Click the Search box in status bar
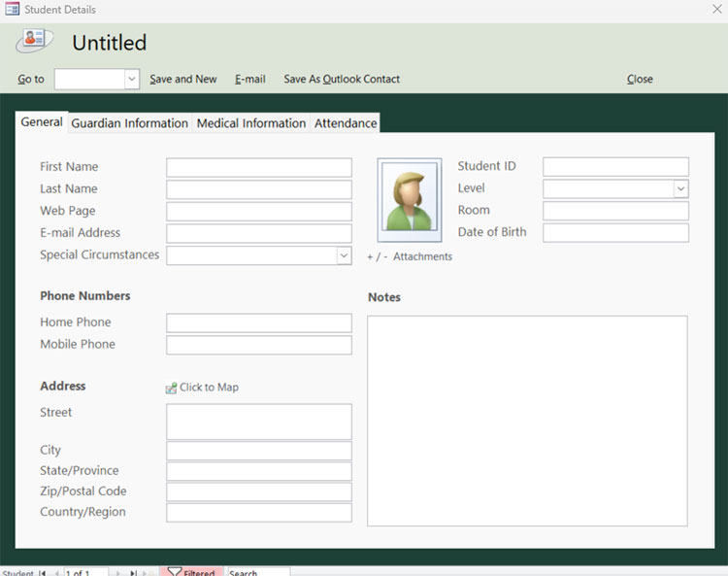The width and height of the screenshot is (728, 576). pos(258,572)
